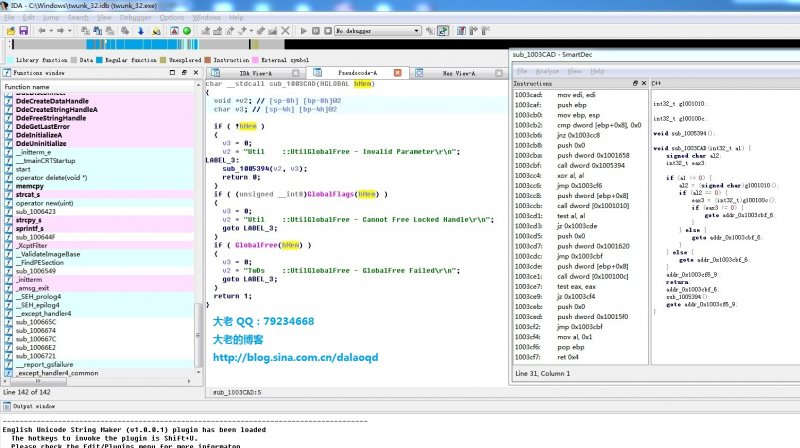Click the Function name column header

pyautogui.click(x=98, y=87)
